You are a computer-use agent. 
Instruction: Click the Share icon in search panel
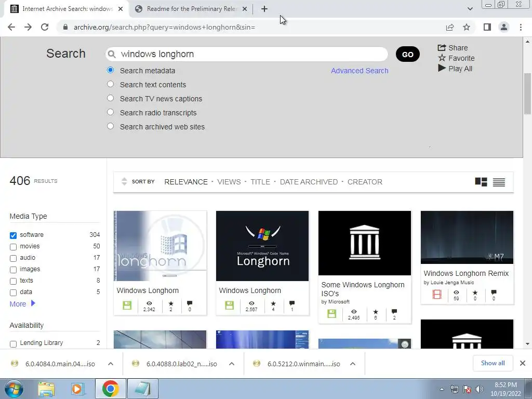(442, 47)
